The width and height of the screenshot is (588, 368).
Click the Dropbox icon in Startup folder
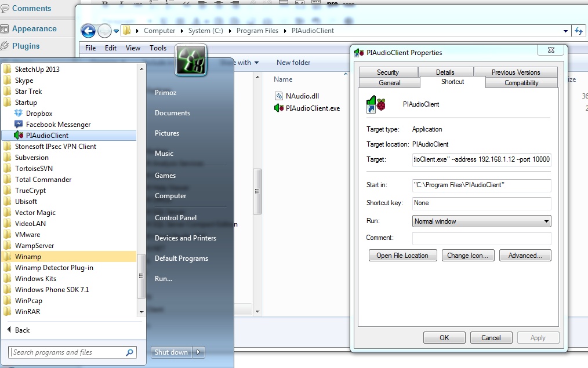click(x=19, y=113)
